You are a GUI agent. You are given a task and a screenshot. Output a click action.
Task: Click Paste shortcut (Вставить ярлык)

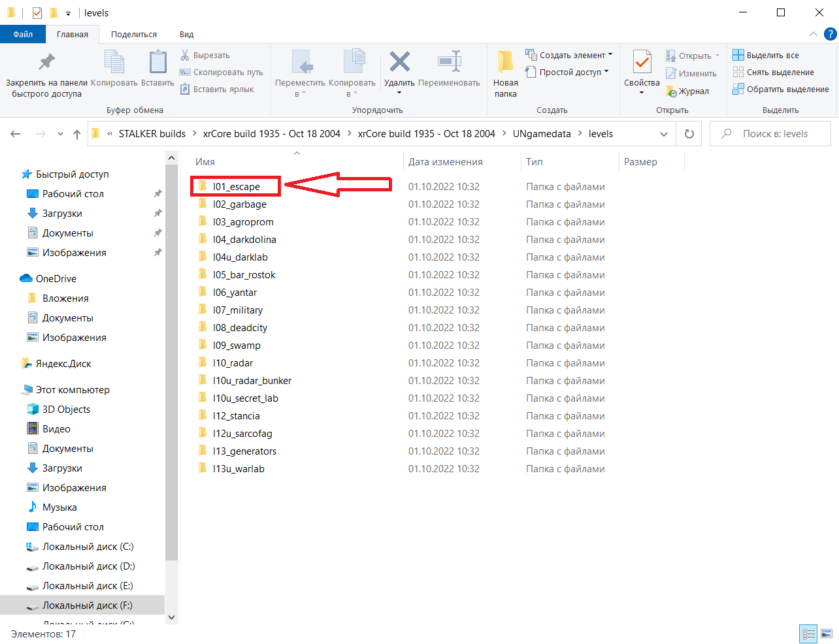click(x=217, y=89)
